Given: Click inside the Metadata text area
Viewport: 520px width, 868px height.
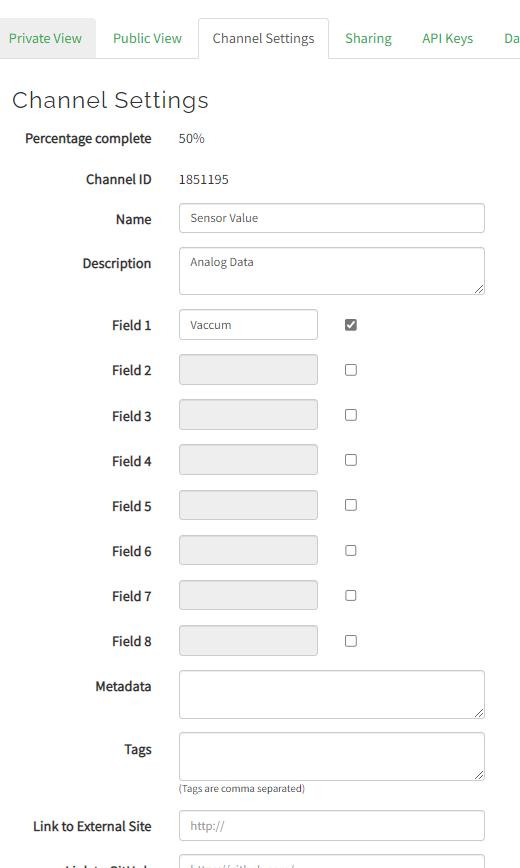Looking at the screenshot, I should [332, 694].
